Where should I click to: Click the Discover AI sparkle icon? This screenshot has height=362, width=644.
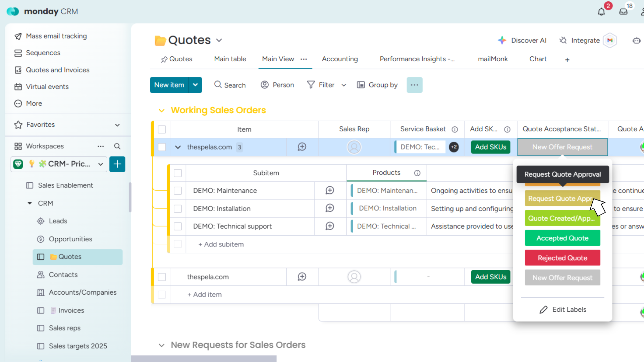(502, 40)
